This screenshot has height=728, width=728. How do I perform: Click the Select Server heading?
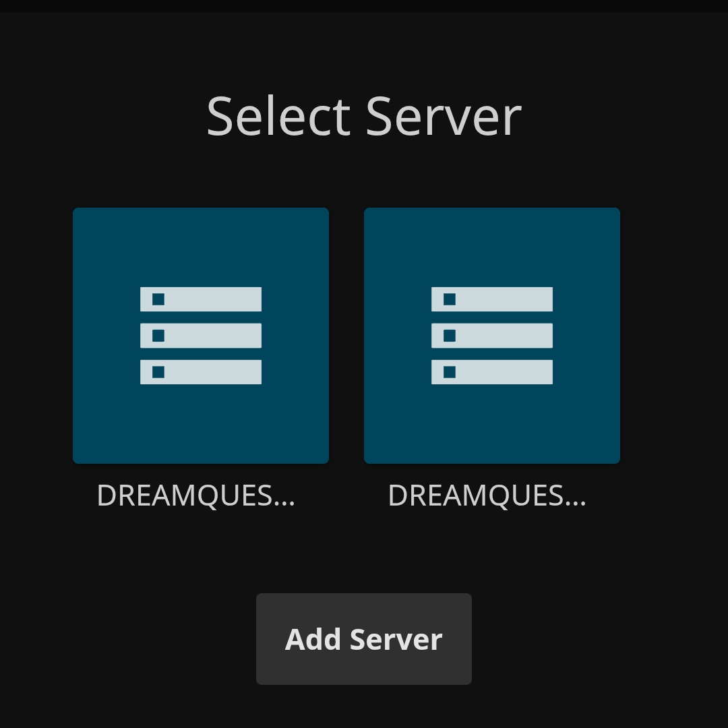pyautogui.click(x=364, y=117)
